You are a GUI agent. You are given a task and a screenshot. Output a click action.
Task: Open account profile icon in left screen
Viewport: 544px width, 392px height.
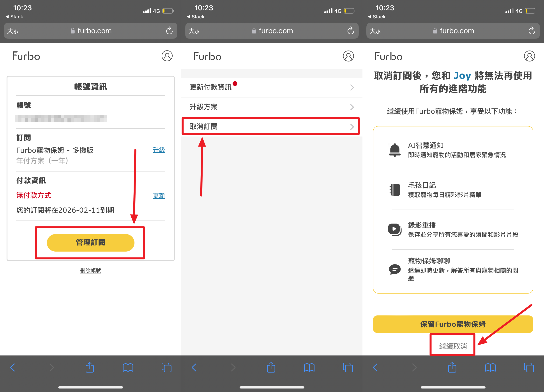[167, 56]
